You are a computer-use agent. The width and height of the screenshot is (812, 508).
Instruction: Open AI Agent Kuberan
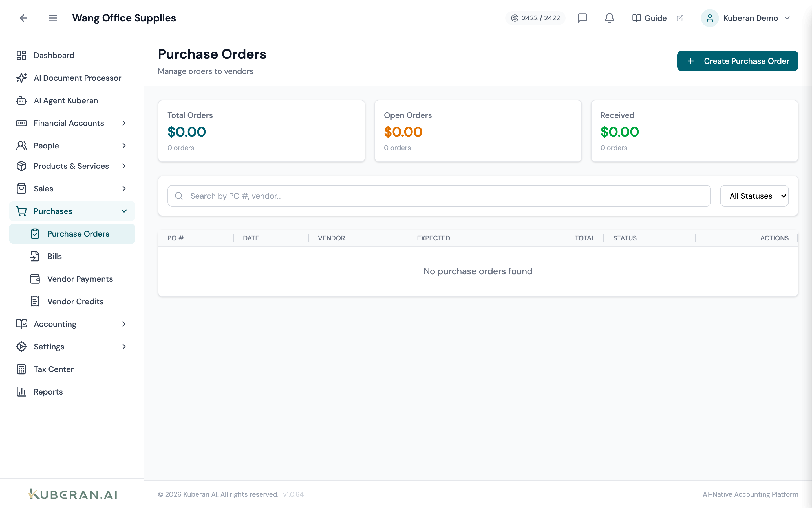point(72,100)
